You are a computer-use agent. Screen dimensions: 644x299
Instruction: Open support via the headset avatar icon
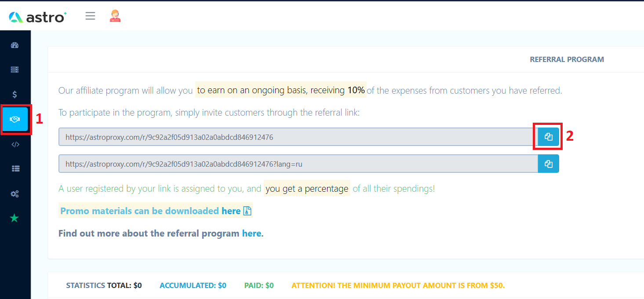click(115, 16)
